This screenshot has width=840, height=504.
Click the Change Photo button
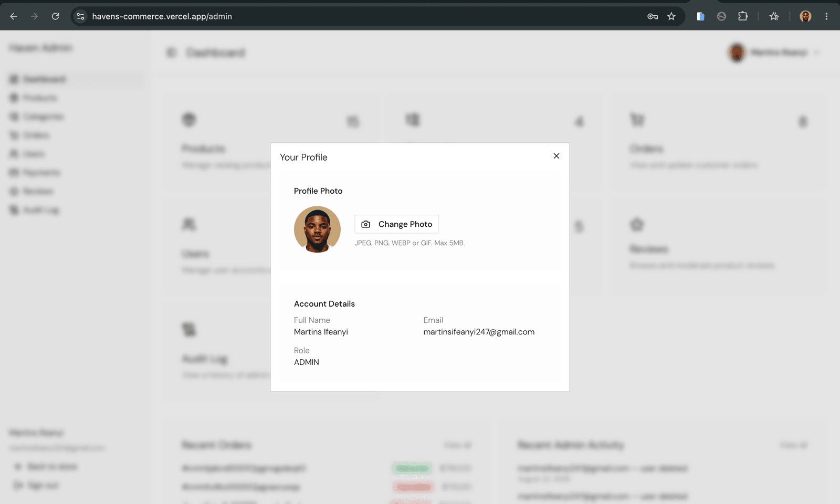(397, 224)
